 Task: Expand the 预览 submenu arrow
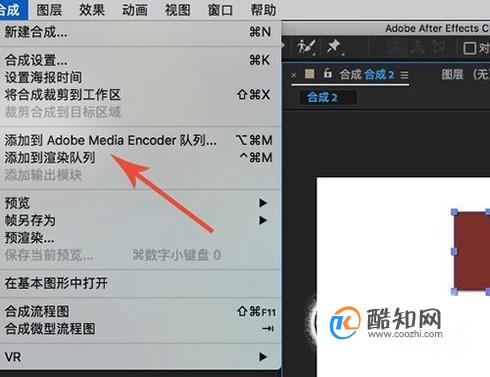pyautogui.click(x=263, y=203)
